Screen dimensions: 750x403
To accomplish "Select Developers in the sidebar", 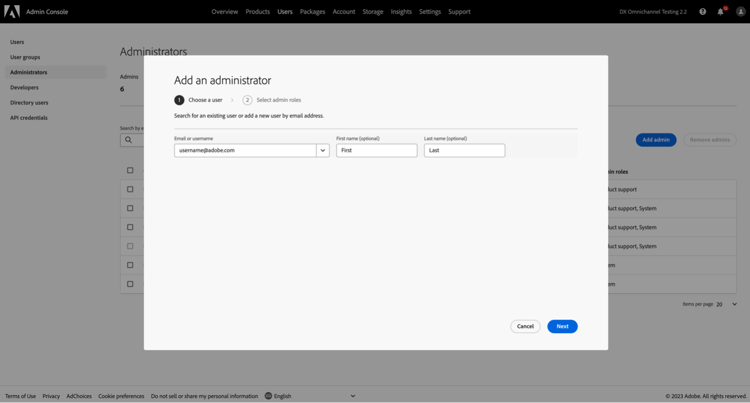I will [x=55, y=87].
